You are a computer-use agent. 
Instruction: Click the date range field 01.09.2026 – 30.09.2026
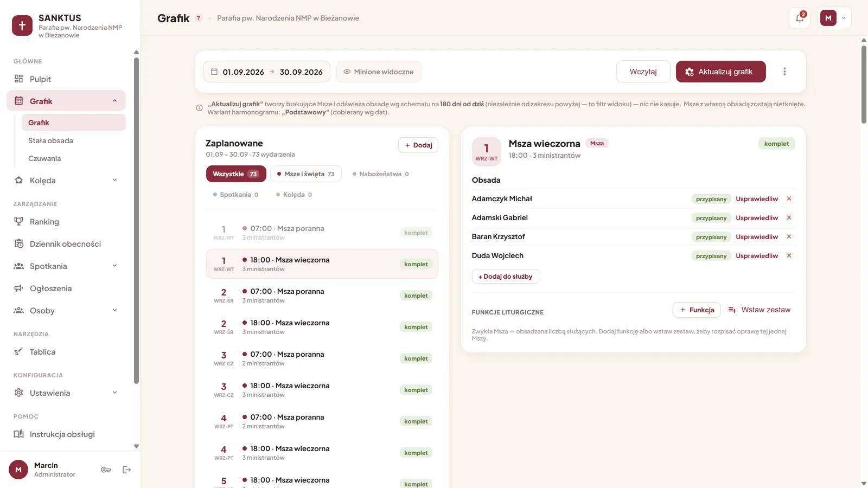click(x=266, y=72)
